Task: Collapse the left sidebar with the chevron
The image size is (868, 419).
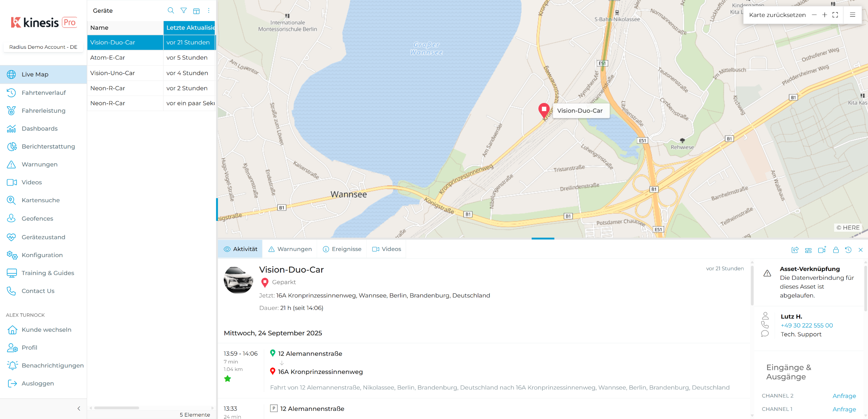Action: coord(79,408)
